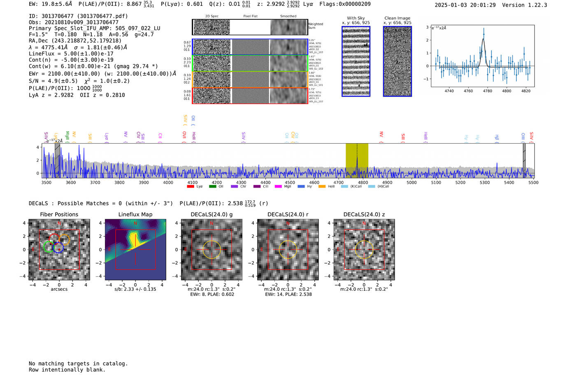Viewport: 576px width, 392px height.
Task: View the DECaLS z-band cutout
Action: coord(364,250)
